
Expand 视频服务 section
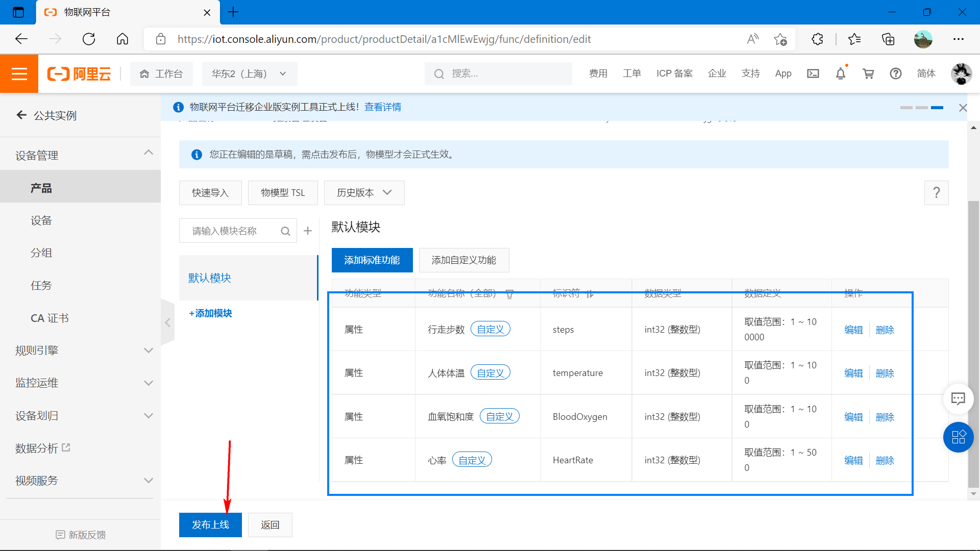pyautogui.click(x=149, y=481)
